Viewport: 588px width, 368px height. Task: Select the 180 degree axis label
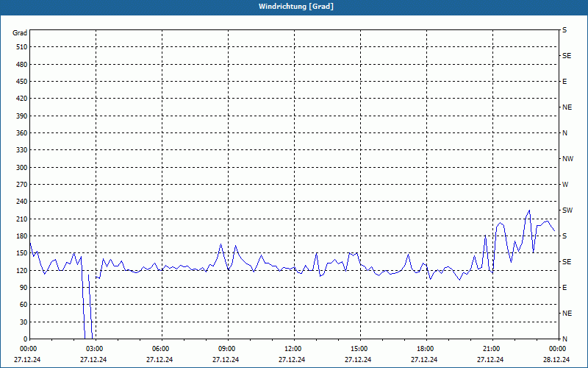tap(21, 236)
